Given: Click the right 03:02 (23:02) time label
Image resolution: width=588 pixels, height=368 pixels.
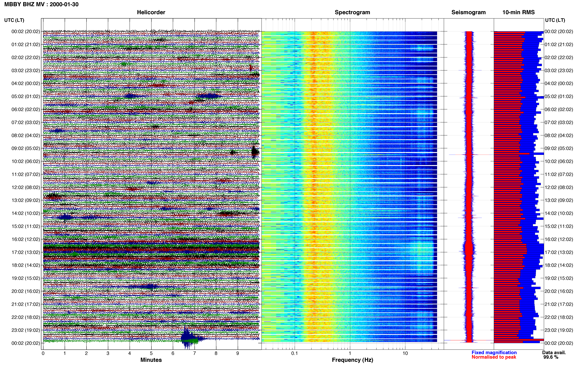Looking at the screenshot, I should [x=559, y=70].
